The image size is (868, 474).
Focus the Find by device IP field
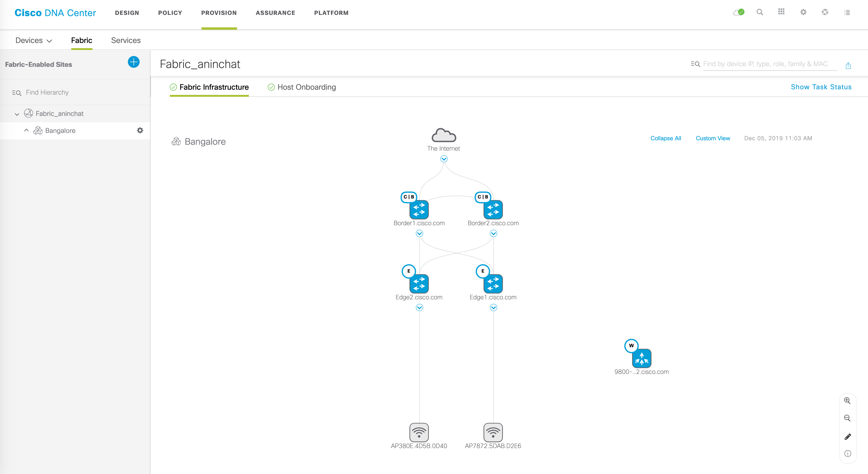pyautogui.click(x=770, y=64)
